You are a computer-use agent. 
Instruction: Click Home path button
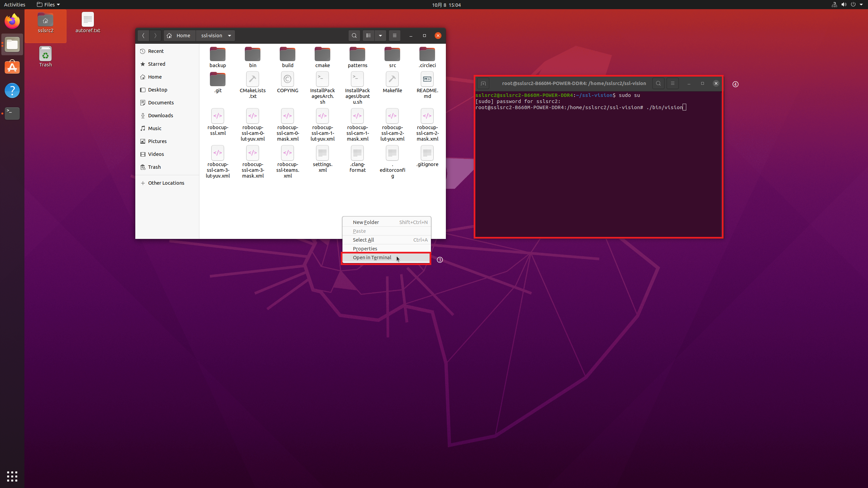coord(179,36)
